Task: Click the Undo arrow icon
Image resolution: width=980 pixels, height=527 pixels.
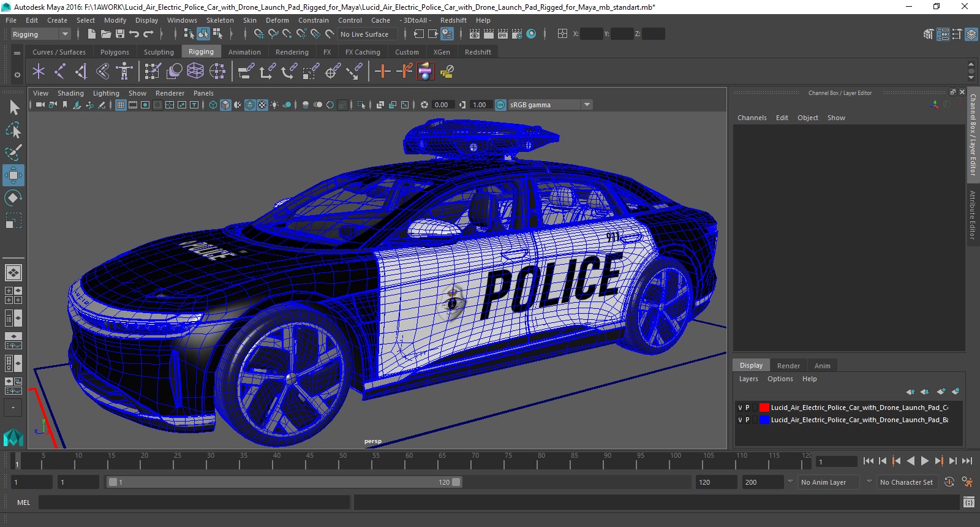Action: tap(134, 34)
